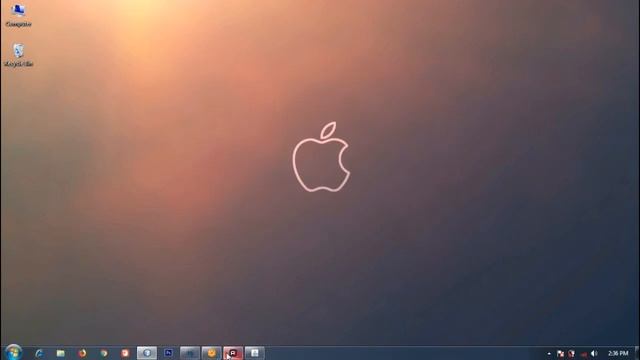Open Google Chrome from the taskbar

[104, 353]
